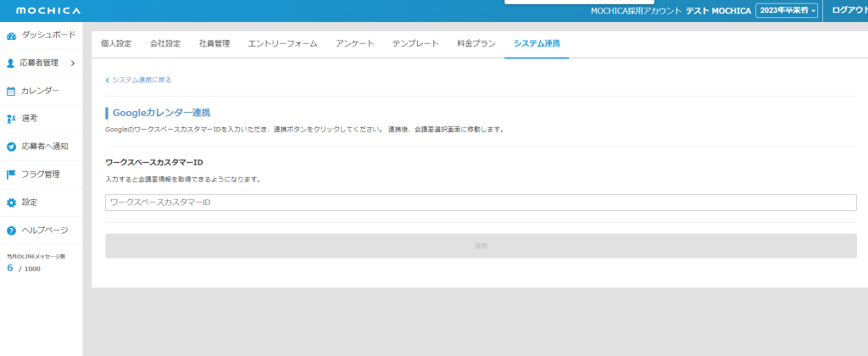Click the 応募者へ通知 paper plane icon
Screen dimensions: 868x356
tap(12, 147)
